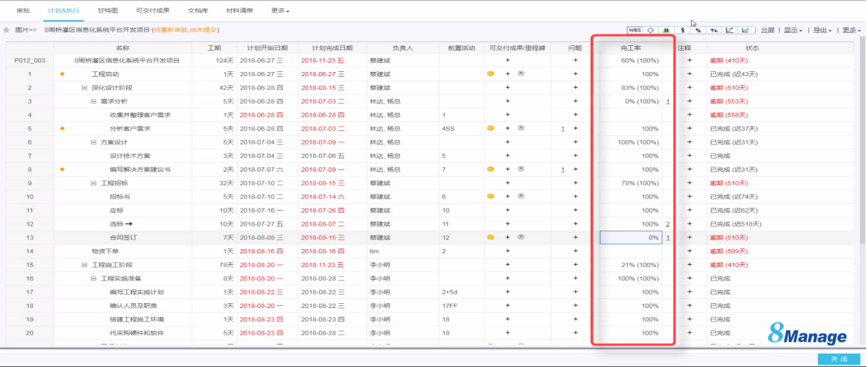Click gray milestone disc in 编写解决方案建议书 row
Image resolution: width=868 pixels, height=367 pixels.
point(521,169)
